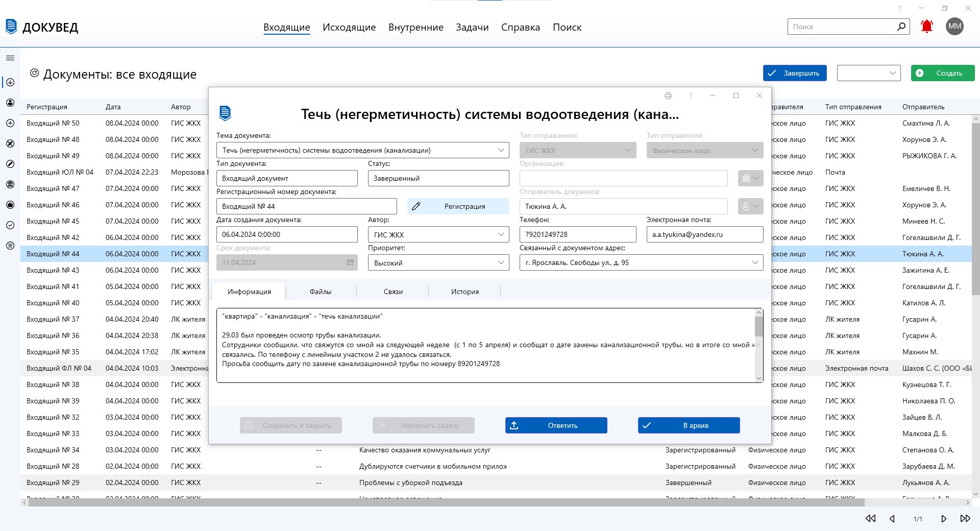Sort by Регистрация column header
980x531 pixels.
(47, 107)
